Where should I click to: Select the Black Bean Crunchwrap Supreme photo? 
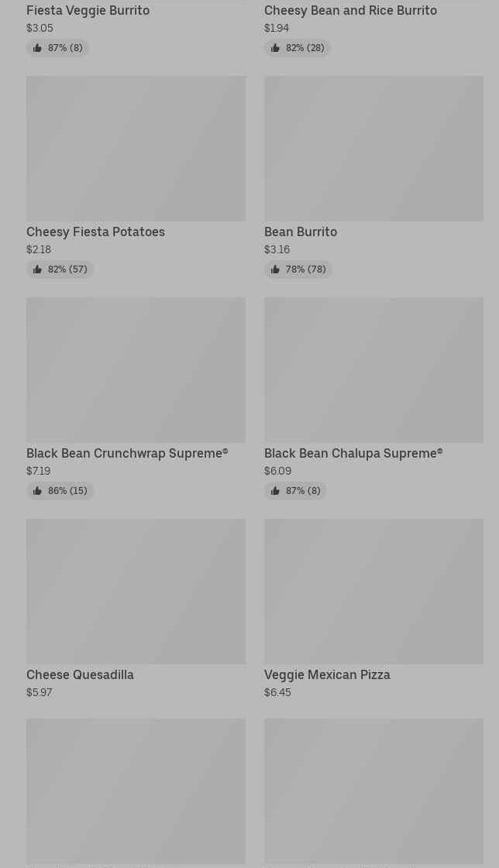(x=136, y=370)
